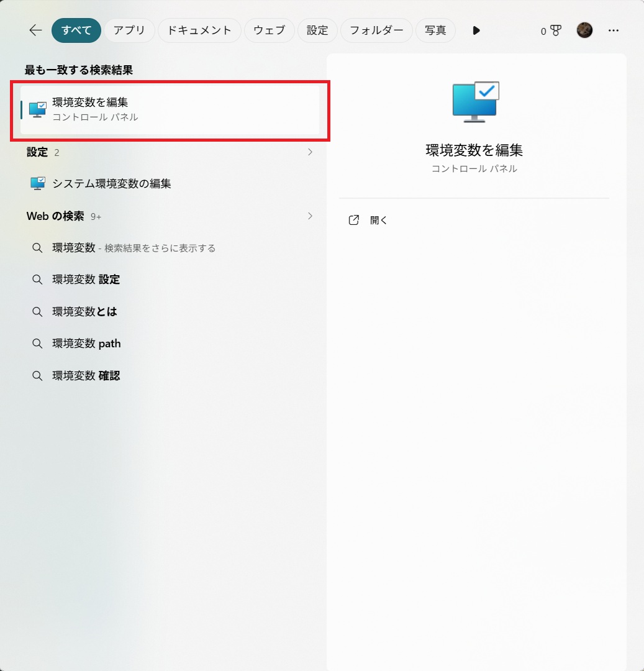Expand the Web の検索 section chevron
This screenshot has height=671, width=644.
(310, 216)
